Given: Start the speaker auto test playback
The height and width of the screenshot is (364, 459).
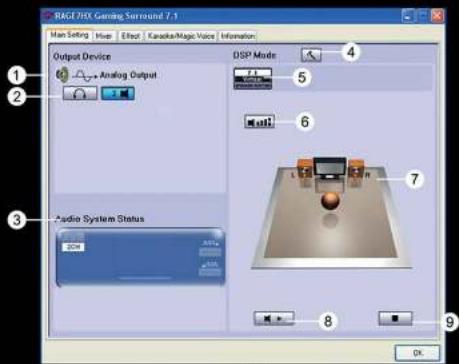Looking at the screenshot, I should coord(274,318).
